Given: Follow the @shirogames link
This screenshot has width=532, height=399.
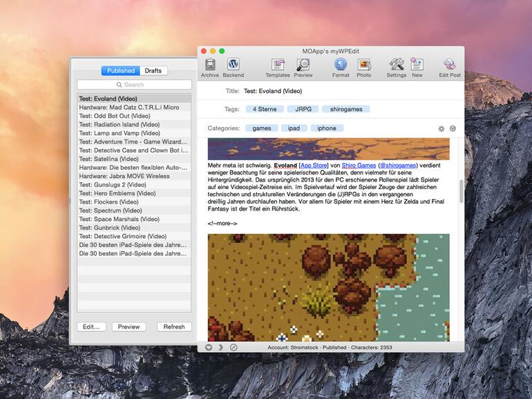Looking at the screenshot, I should click(398, 166).
